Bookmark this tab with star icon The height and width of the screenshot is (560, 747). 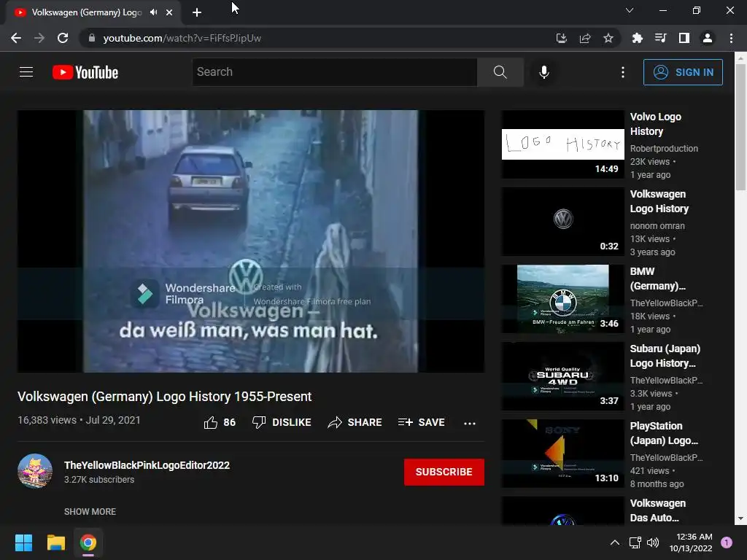(x=608, y=38)
